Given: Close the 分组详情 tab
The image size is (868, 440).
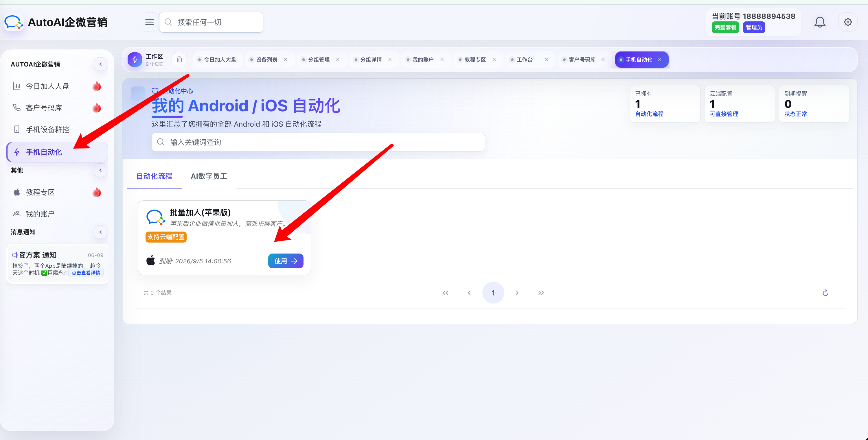Looking at the screenshot, I should coord(390,60).
